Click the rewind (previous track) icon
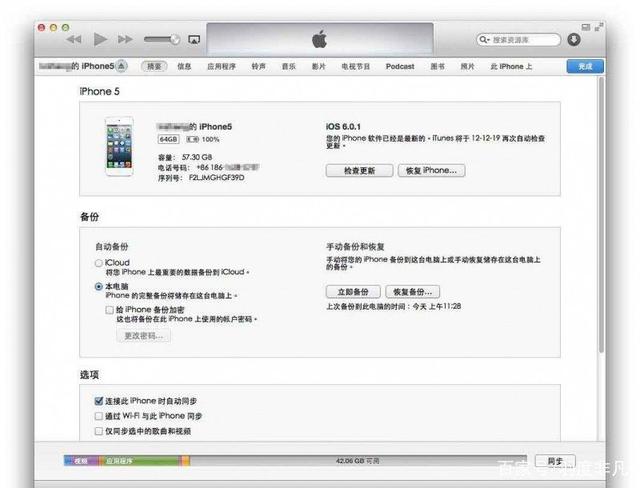 click(75, 39)
